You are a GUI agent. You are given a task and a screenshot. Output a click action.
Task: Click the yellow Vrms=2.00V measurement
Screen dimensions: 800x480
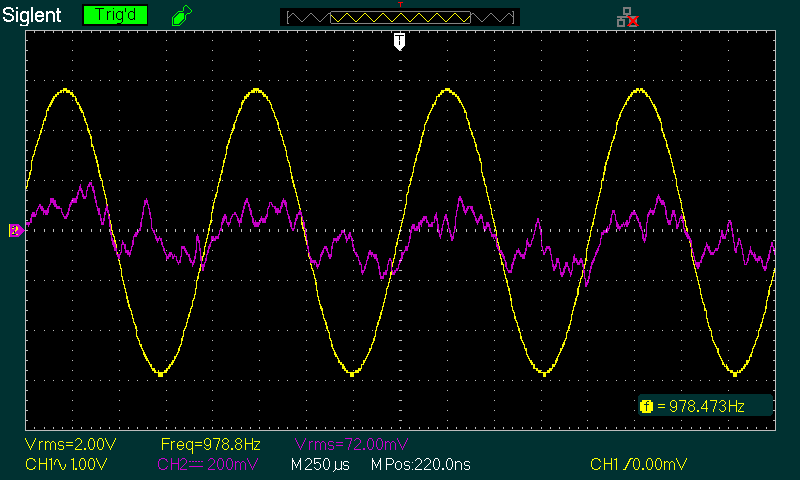70,444
